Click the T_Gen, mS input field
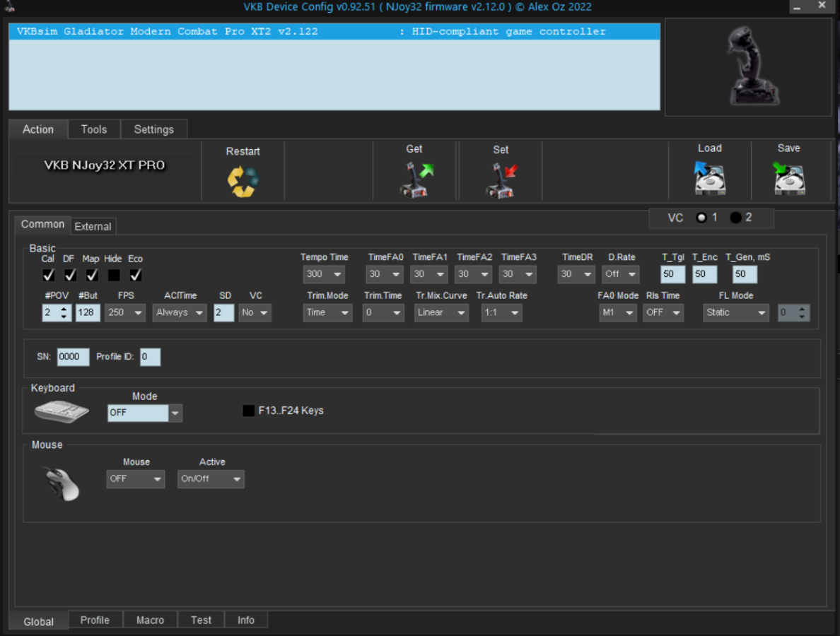This screenshot has width=840, height=636. coord(745,274)
